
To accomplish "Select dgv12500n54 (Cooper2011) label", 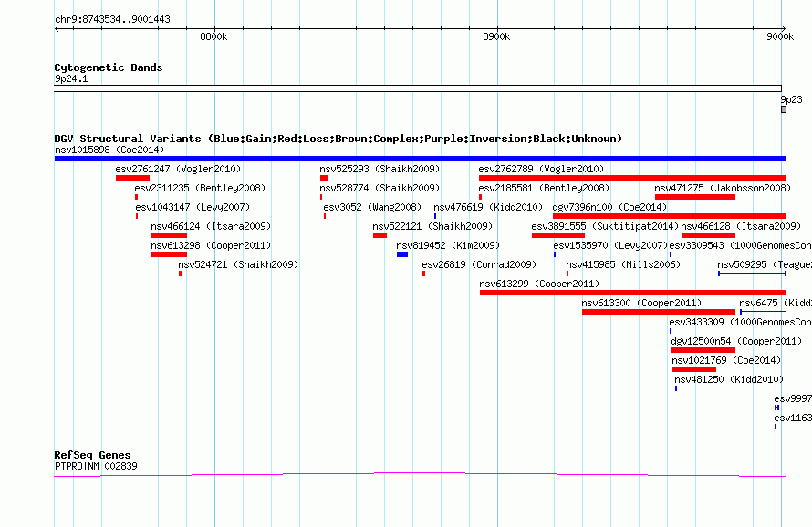I will point(736,341).
